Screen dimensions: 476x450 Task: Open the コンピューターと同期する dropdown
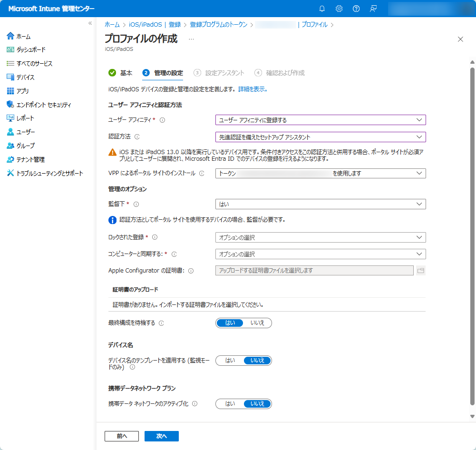point(321,254)
